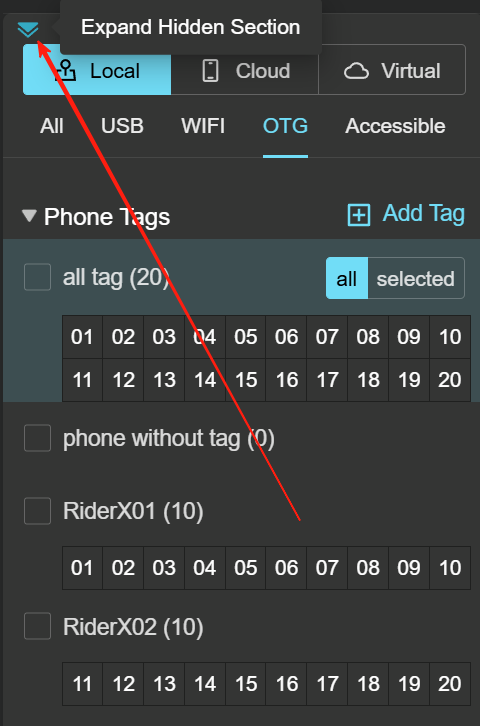Pick phone 16 under RiderX02
Screen dimensions: 480x726
tap(286, 684)
